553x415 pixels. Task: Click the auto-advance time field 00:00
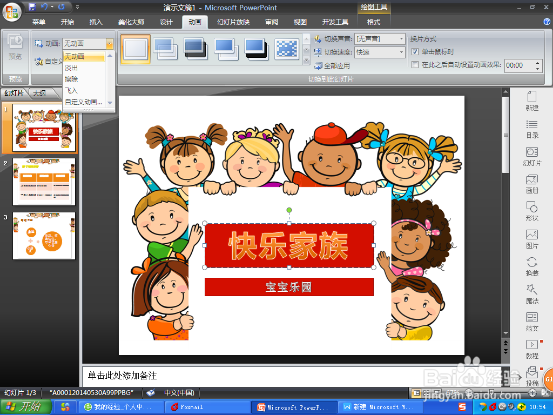pyautogui.click(x=519, y=66)
